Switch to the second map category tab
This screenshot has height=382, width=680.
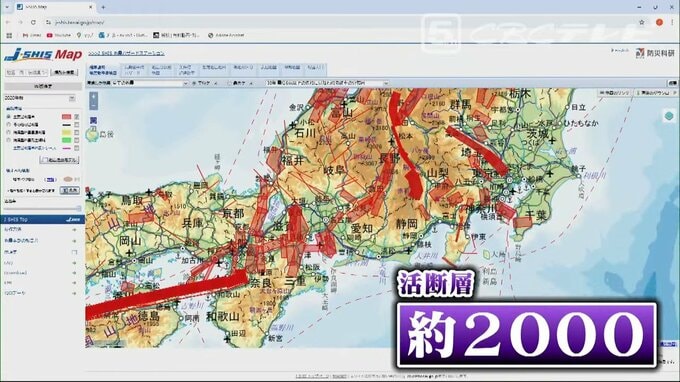click(134, 70)
